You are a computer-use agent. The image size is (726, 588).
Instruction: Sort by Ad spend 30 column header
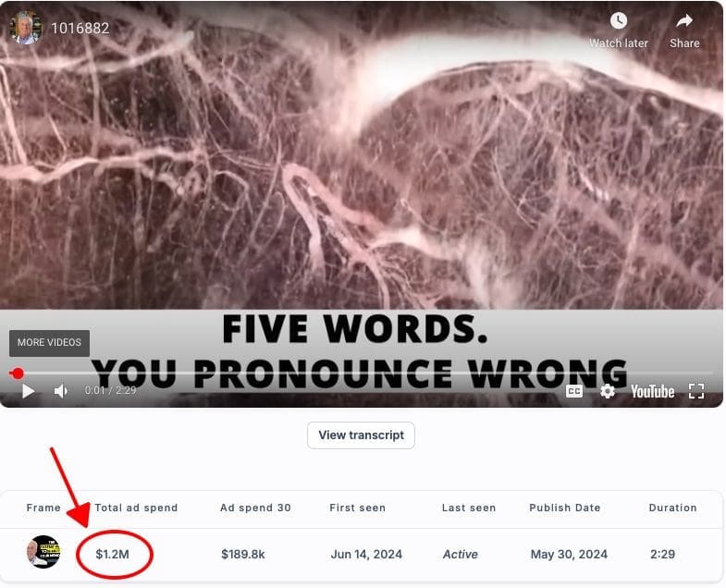click(255, 508)
